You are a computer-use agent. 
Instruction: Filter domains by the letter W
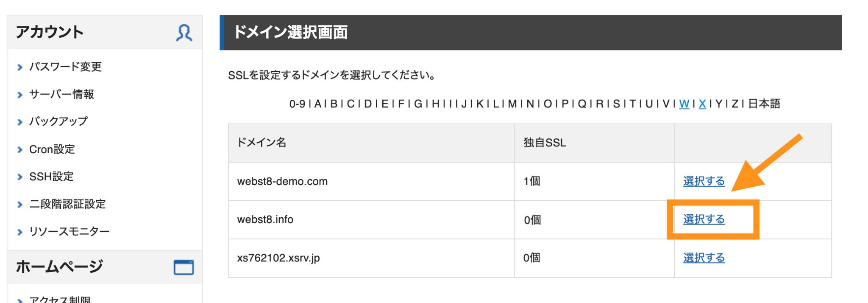click(684, 103)
